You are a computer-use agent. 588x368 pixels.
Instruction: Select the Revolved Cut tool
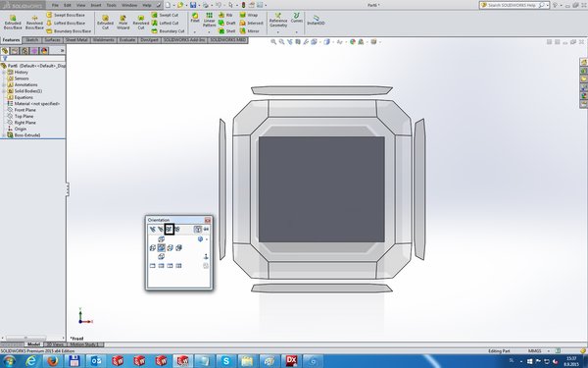pyautogui.click(x=141, y=23)
